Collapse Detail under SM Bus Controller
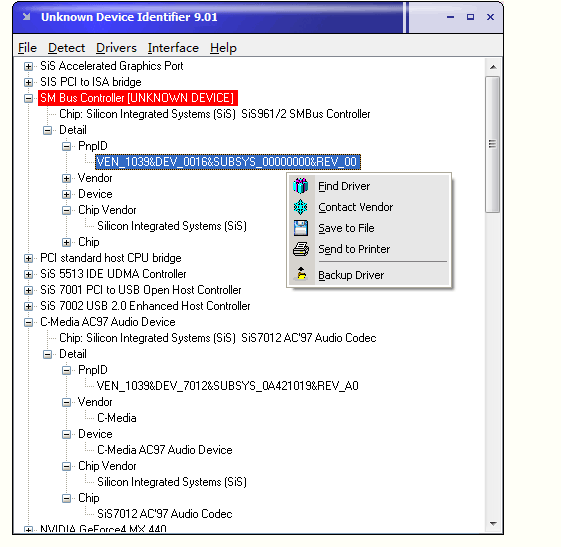The image size is (561, 547). (x=47, y=130)
